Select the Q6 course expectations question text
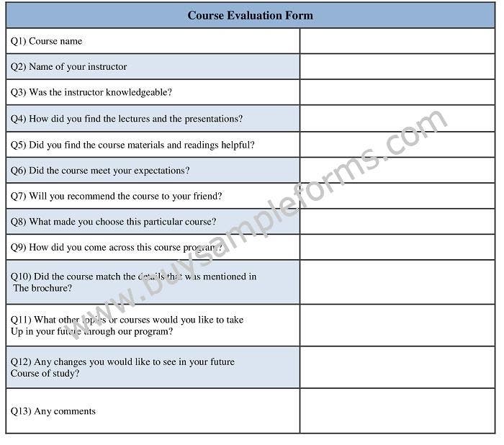This screenshot has height=445, width=504. pos(100,171)
